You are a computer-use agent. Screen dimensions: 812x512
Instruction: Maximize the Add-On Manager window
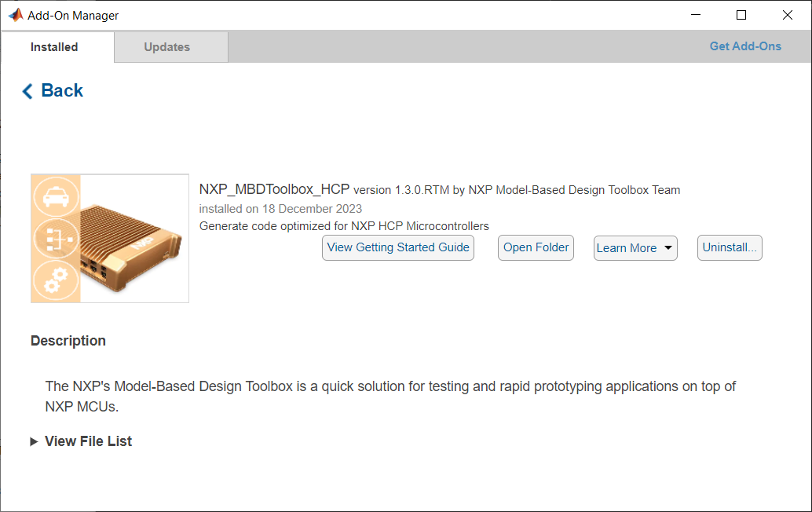741,14
